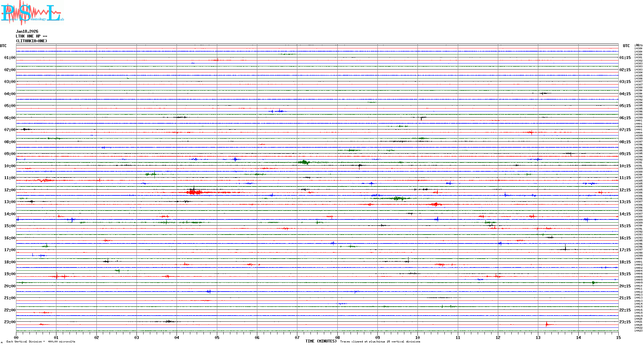The height and width of the screenshot is (346, 644).
Task: Click the green seismic event near minute 07
Action: [304, 162]
